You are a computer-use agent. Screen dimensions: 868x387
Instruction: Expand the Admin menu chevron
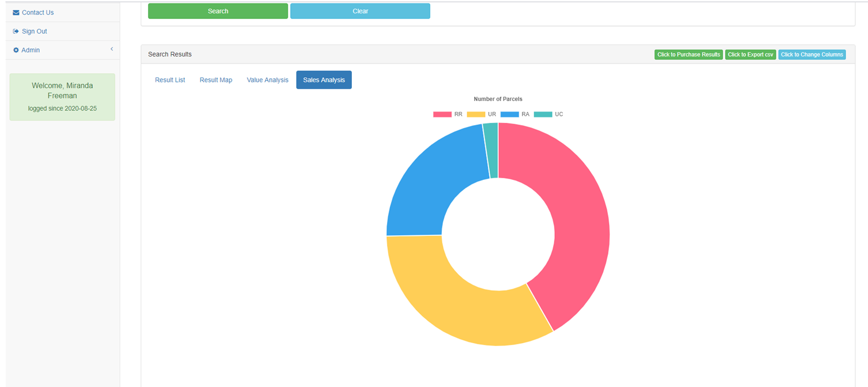(x=112, y=50)
